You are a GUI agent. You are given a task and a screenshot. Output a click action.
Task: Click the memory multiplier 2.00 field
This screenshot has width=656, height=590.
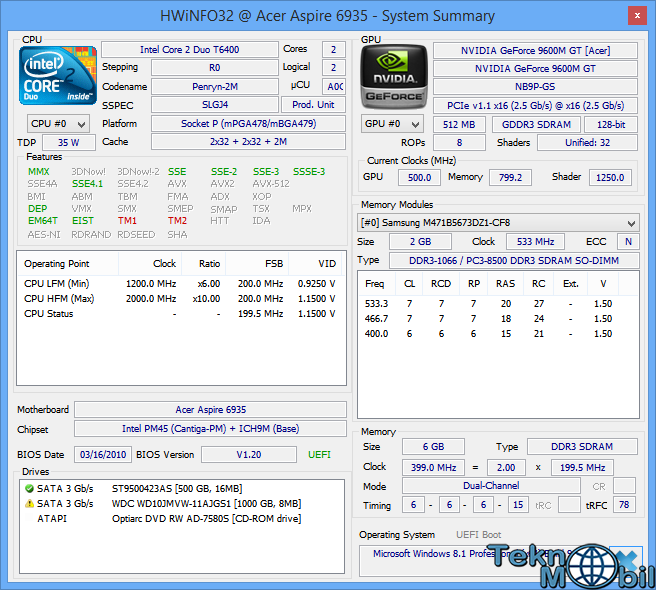[506, 467]
